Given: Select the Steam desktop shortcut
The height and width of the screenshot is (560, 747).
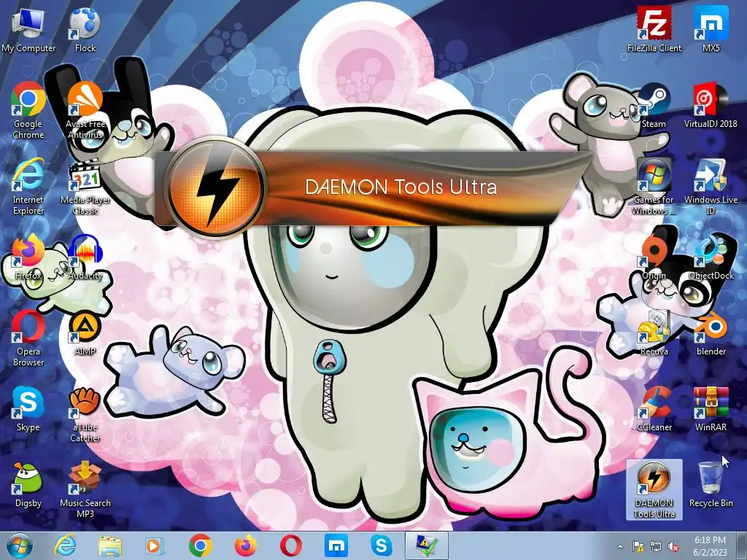Looking at the screenshot, I should [x=654, y=106].
